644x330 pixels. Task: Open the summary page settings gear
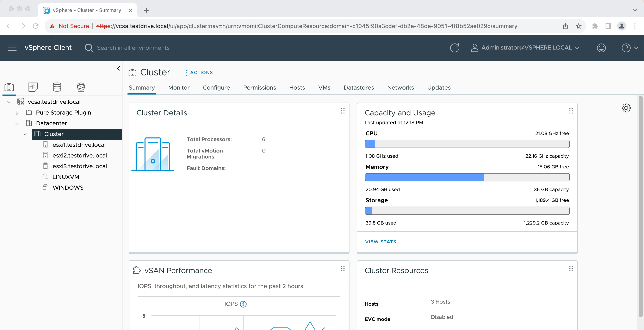point(626,108)
